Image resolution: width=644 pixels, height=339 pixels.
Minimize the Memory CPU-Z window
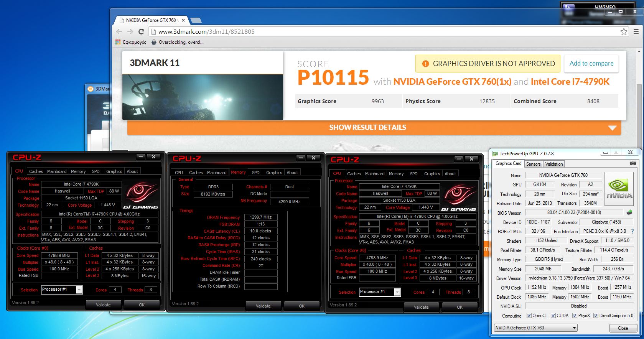tap(301, 158)
